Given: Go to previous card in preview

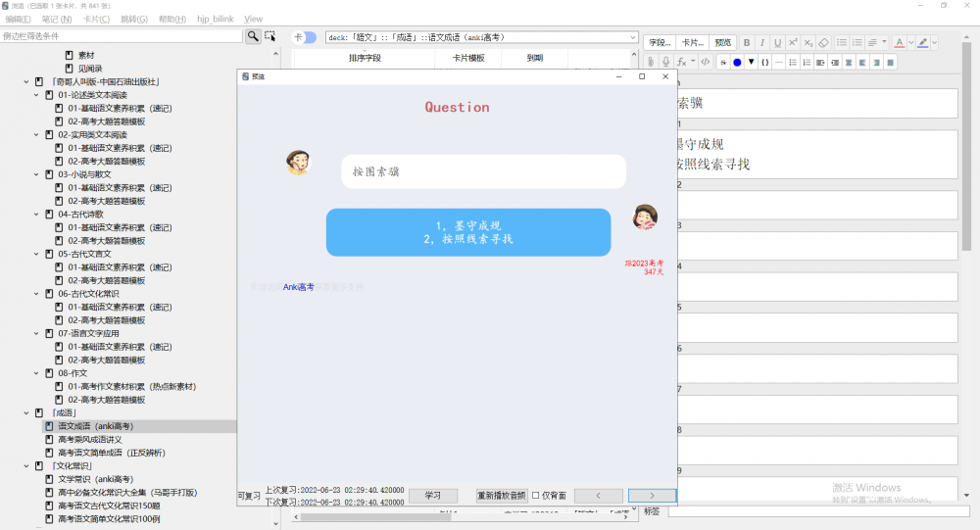Looking at the screenshot, I should [x=598, y=495].
